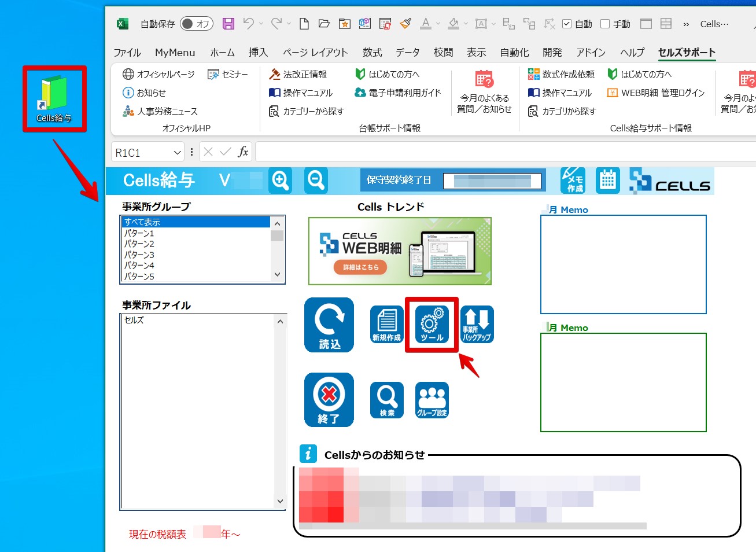756x552 pixels.
Task: Expand the R1C1 name box dropdown
Action: (177, 153)
